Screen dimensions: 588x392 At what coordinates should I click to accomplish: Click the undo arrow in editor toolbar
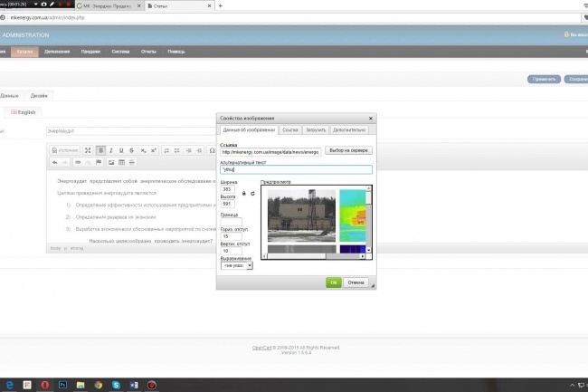pyautogui.click(x=55, y=162)
